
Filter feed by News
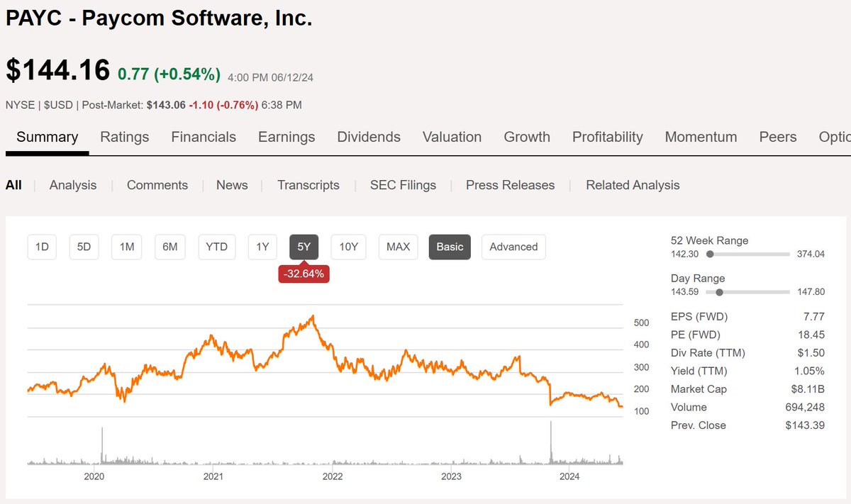232,185
